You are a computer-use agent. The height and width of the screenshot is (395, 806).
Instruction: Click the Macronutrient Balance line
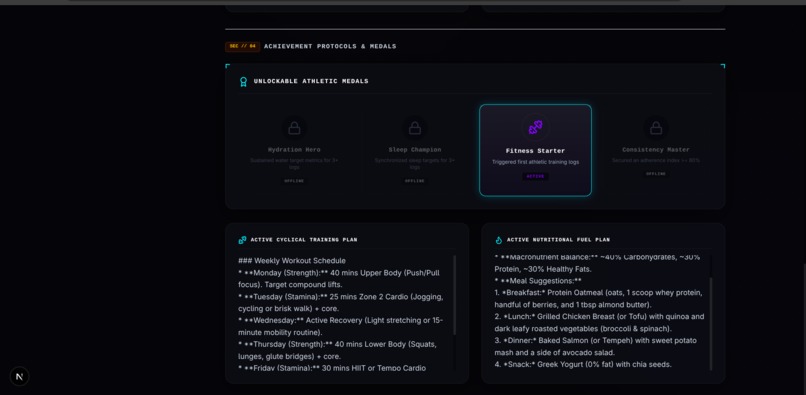coord(597,263)
